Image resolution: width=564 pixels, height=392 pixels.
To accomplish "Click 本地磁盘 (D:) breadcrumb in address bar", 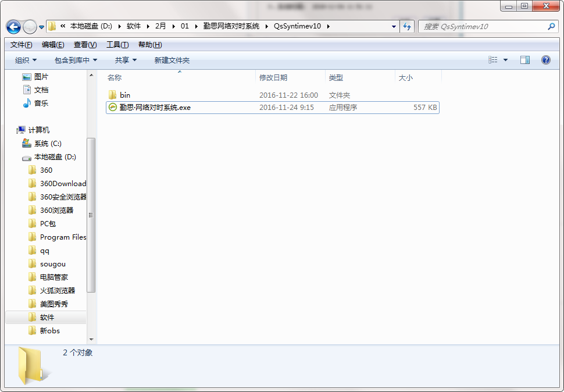I will pyautogui.click(x=91, y=26).
